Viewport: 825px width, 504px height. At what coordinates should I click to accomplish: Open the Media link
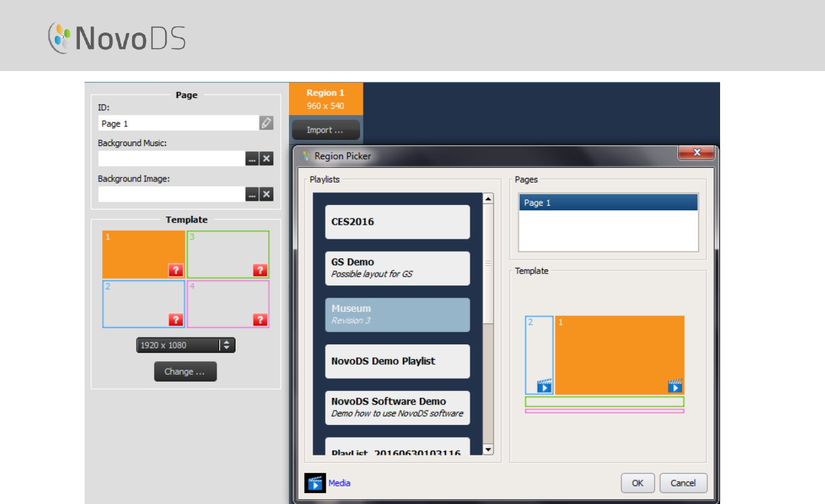pyautogui.click(x=339, y=483)
